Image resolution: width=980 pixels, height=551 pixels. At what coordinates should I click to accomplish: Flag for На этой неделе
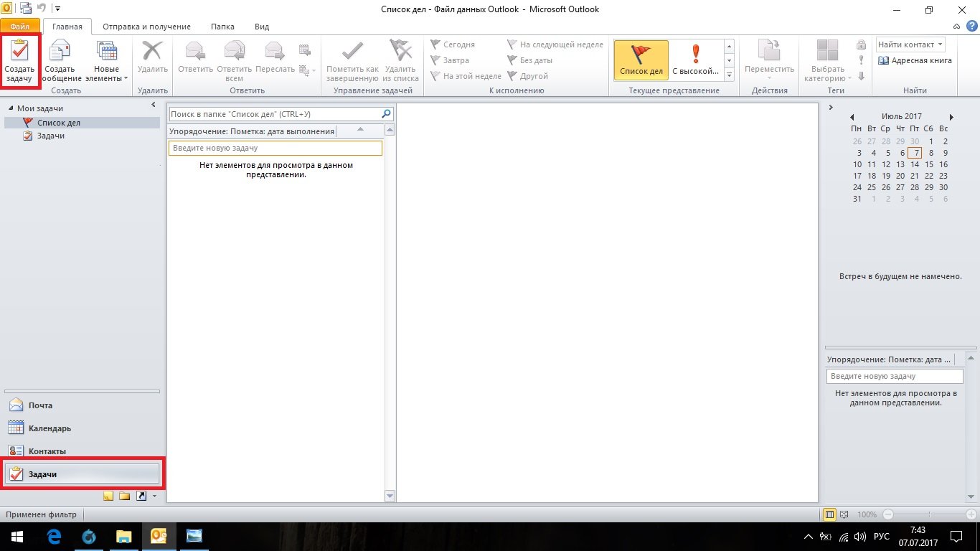point(466,76)
